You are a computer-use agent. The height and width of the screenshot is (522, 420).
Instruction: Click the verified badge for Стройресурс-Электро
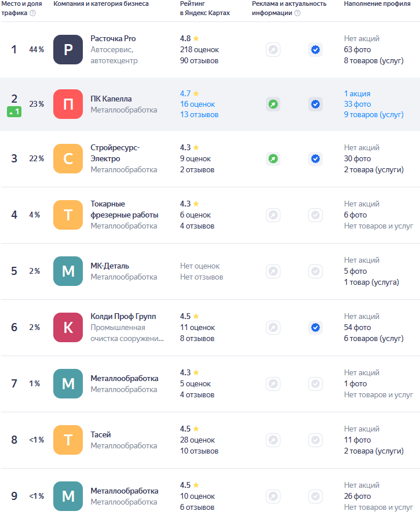[x=315, y=159]
